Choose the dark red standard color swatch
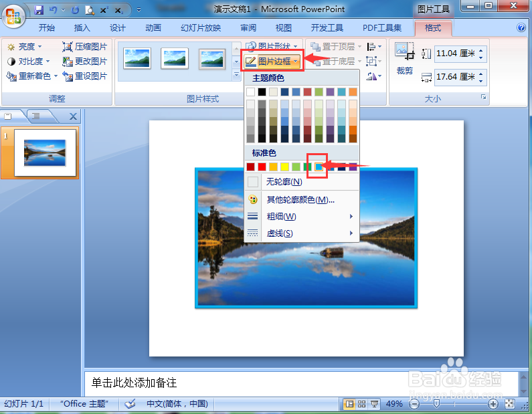Screen dimensions: 532x414 (250, 167)
